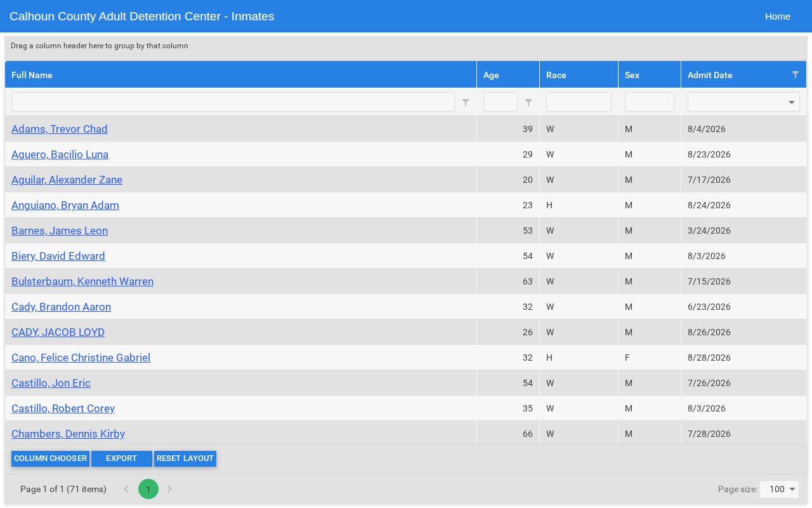The width and height of the screenshot is (812, 508).
Task: Open Cady, Brandon Aaron inmate record
Action: pyautogui.click(x=61, y=307)
